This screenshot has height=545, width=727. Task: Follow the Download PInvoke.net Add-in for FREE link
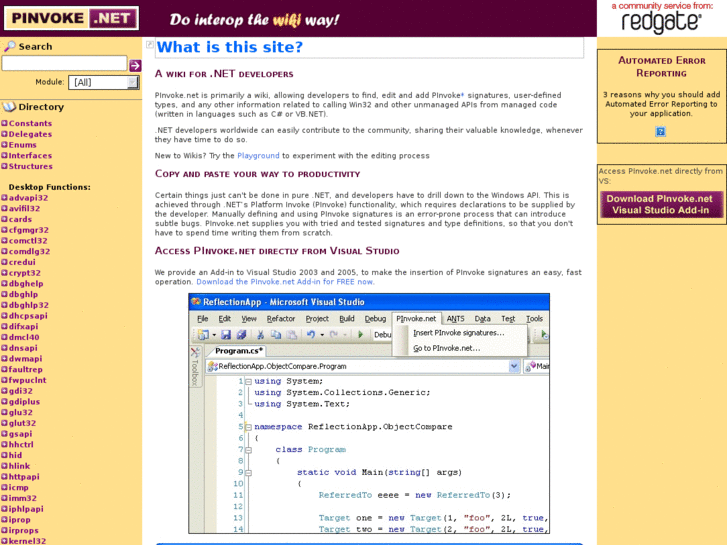(285, 282)
